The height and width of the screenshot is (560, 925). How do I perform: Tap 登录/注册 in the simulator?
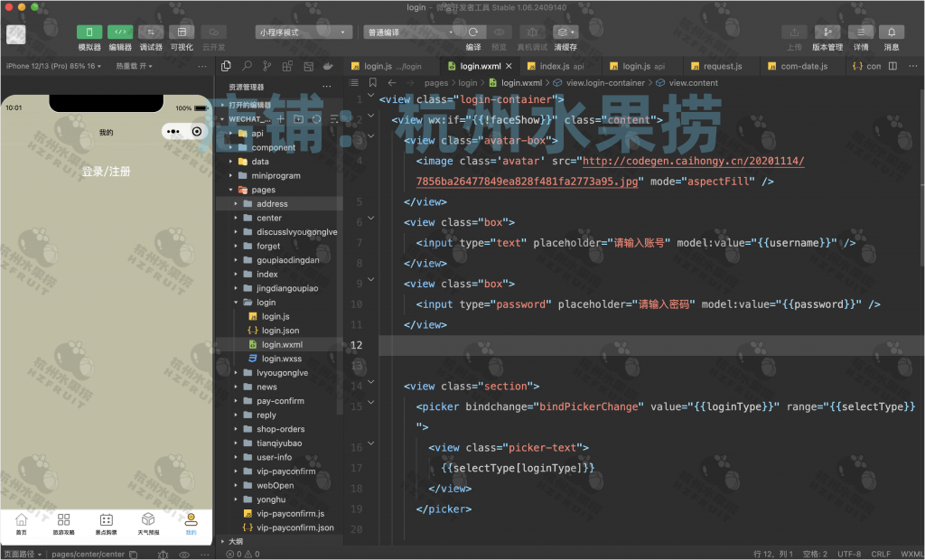coord(106,172)
